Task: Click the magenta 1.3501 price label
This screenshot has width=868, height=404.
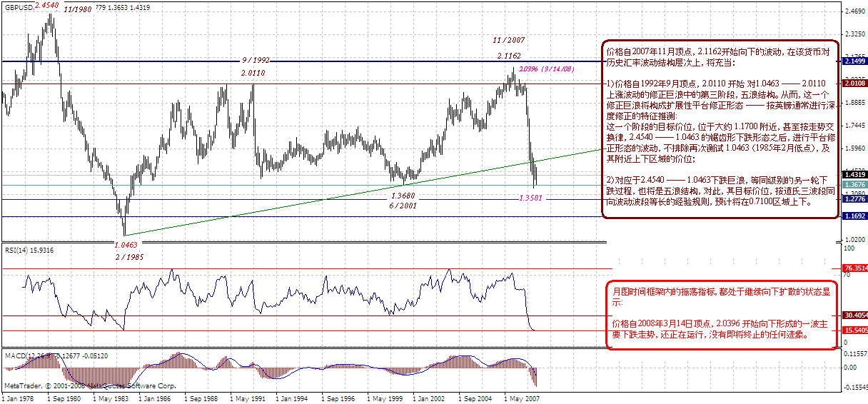Action: coord(532,198)
